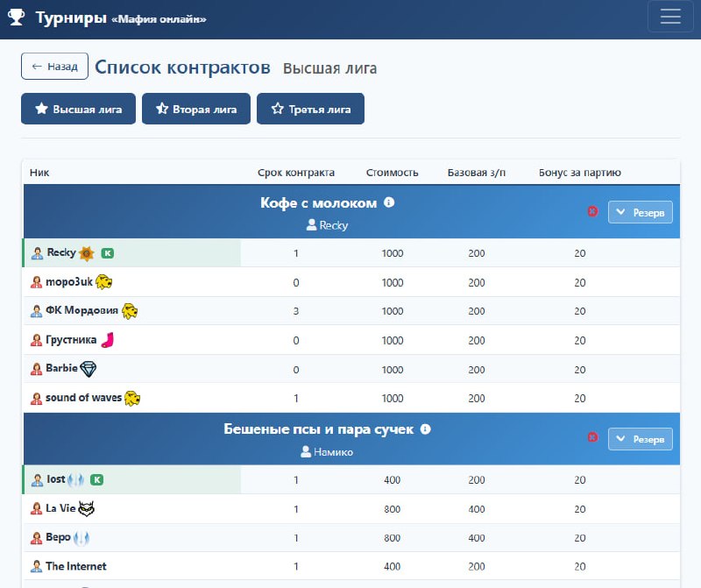Go back with the Назад button
Viewport: 701px width, 588px height.
(x=54, y=67)
